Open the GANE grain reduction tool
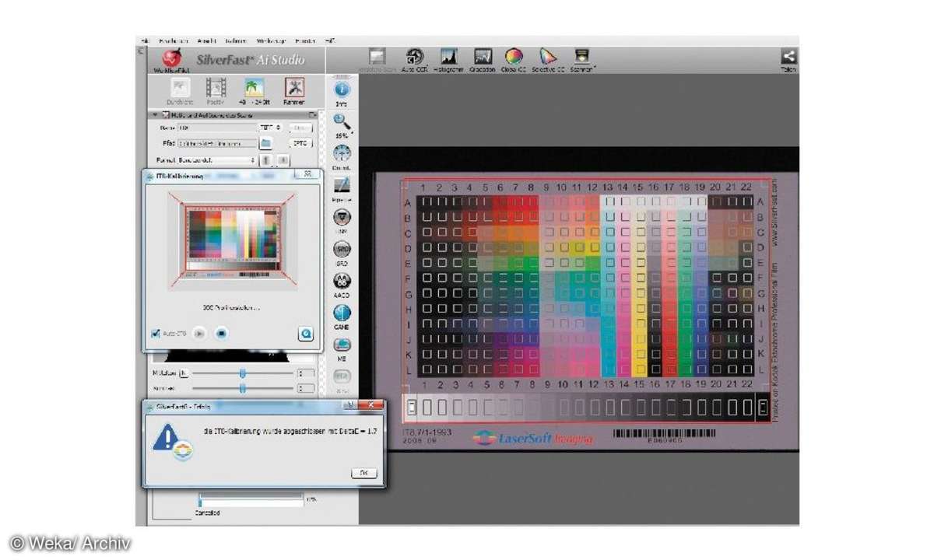The height and width of the screenshot is (560, 934). click(x=342, y=313)
